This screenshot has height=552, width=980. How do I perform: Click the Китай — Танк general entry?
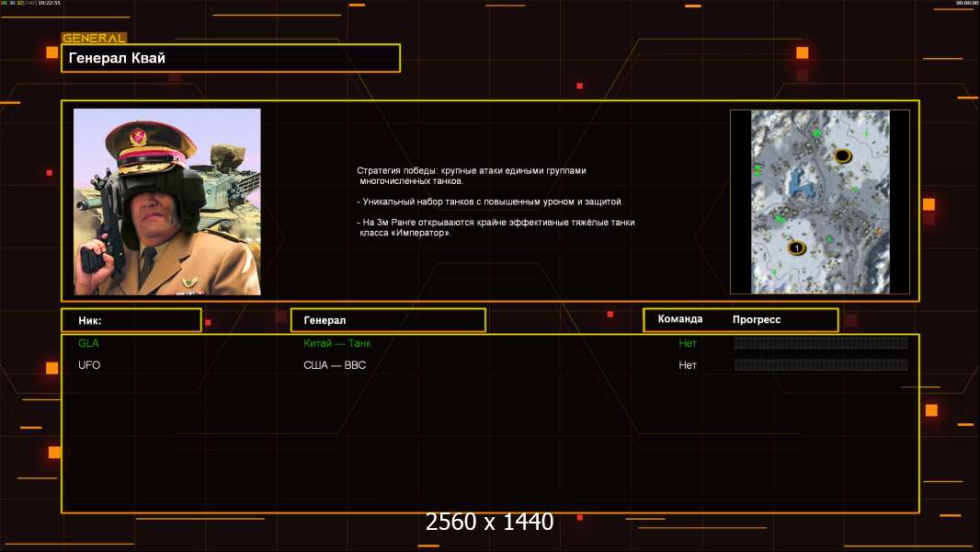(337, 343)
